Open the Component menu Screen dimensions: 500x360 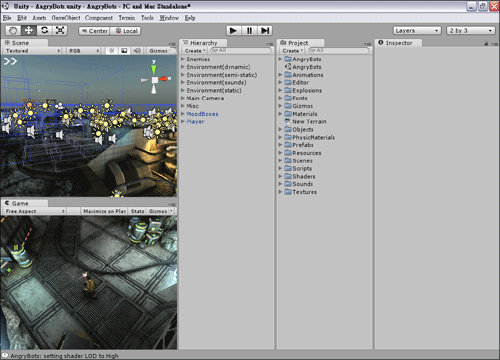pyautogui.click(x=99, y=18)
